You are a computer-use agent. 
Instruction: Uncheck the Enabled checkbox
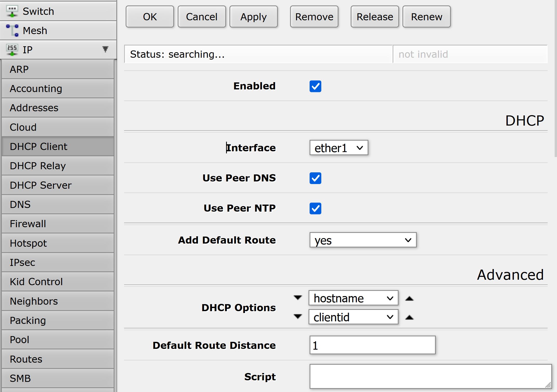pyautogui.click(x=315, y=86)
